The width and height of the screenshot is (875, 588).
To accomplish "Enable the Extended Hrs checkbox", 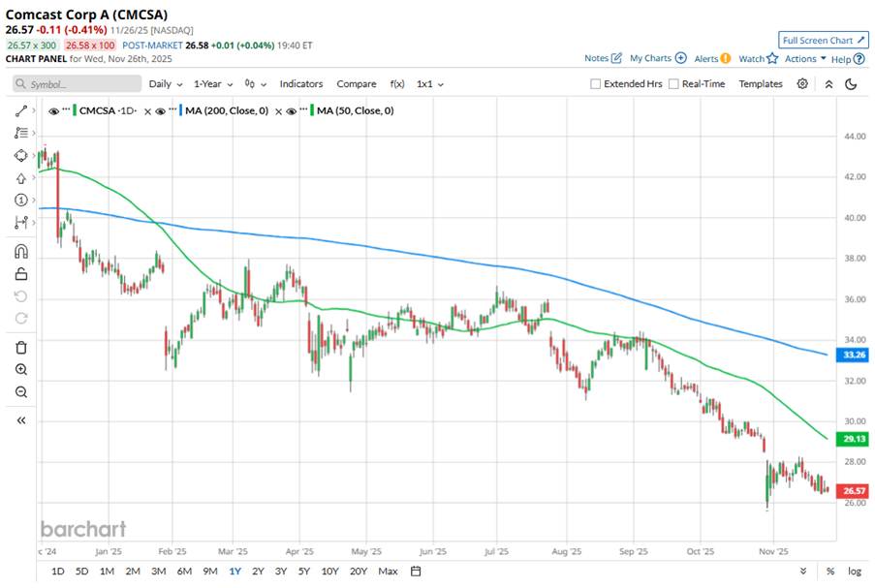I will pyautogui.click(x=596, y=84).
